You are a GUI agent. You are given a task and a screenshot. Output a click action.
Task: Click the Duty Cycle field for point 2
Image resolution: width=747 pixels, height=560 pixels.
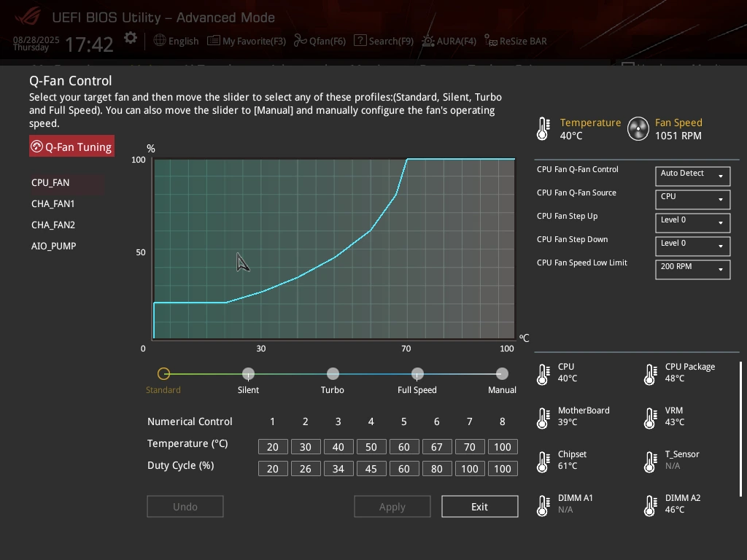306,469
